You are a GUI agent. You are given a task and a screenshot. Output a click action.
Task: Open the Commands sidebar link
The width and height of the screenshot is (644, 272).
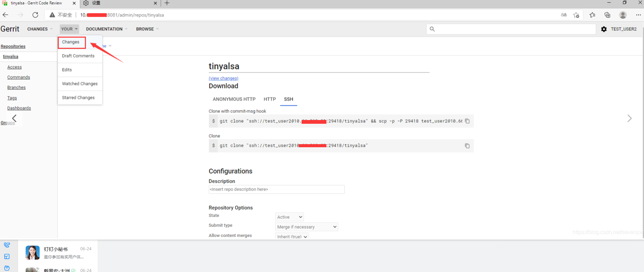19,78
